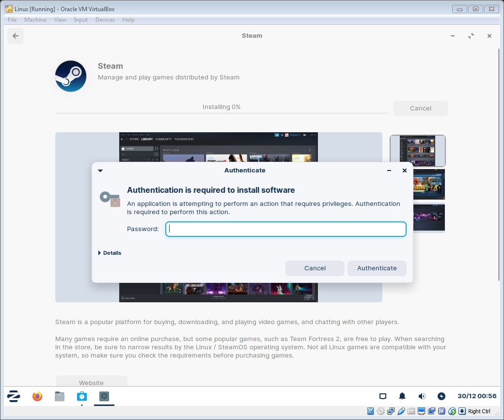Viewport: 504px width, 420px height.
Task: Click the VirtualBox hard disk activity icon
Action: coord(370,411)
